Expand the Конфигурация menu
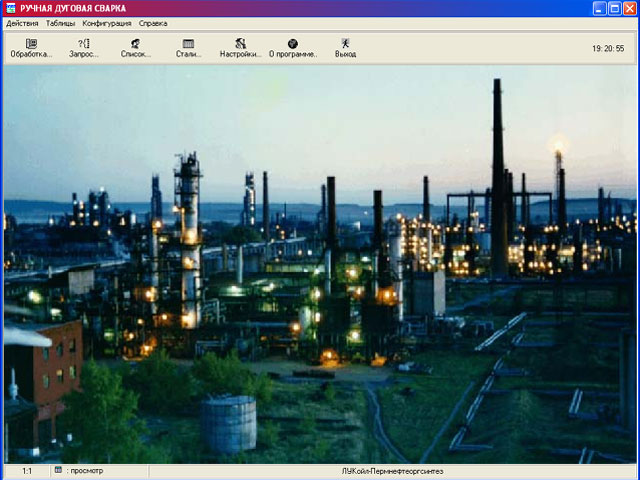Screen dimensions: 640x480 click(107, 23)
